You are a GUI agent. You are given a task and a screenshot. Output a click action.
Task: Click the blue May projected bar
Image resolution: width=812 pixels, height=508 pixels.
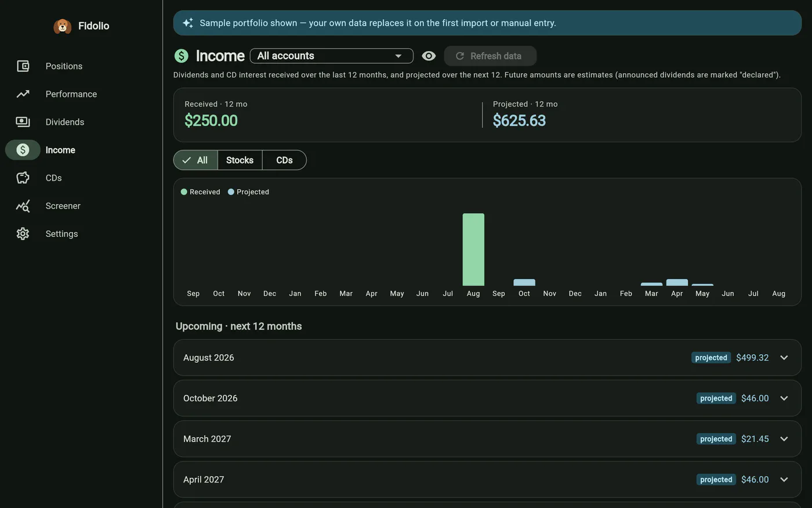[702, 284]
